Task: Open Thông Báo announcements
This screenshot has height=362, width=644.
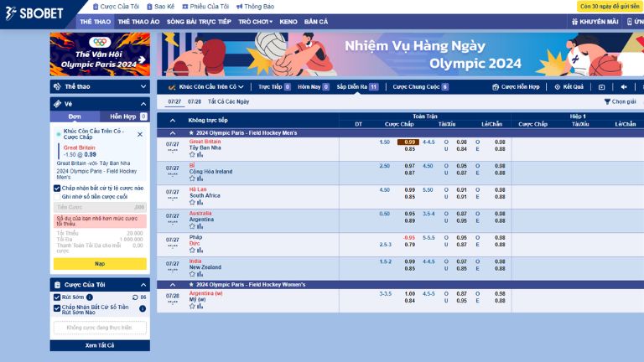Action: [255, 7]
